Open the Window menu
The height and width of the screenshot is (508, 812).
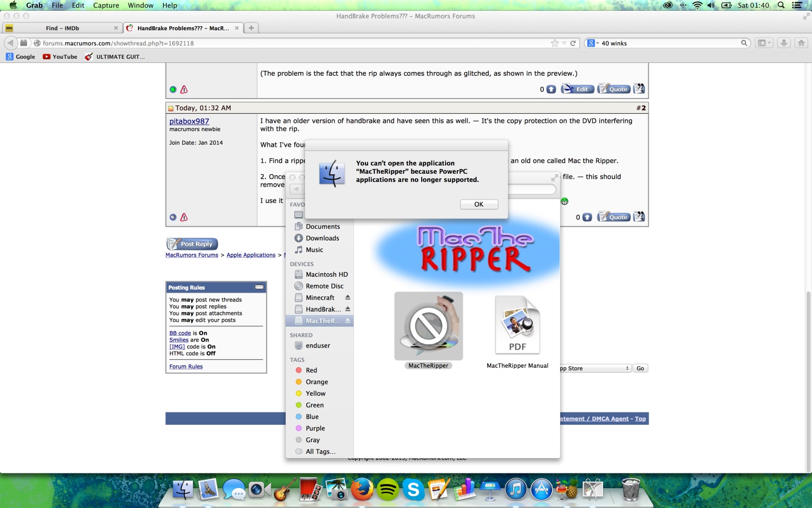(141, 5)
